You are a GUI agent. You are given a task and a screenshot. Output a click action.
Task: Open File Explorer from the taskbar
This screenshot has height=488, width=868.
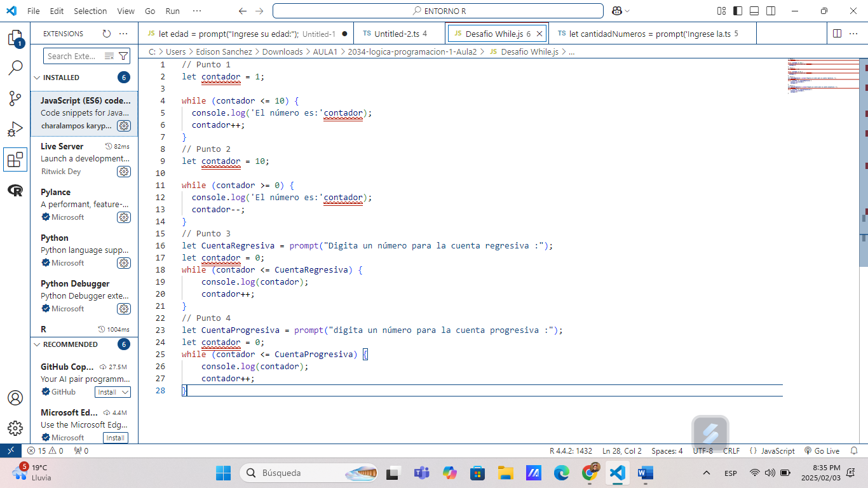point(505,473)
